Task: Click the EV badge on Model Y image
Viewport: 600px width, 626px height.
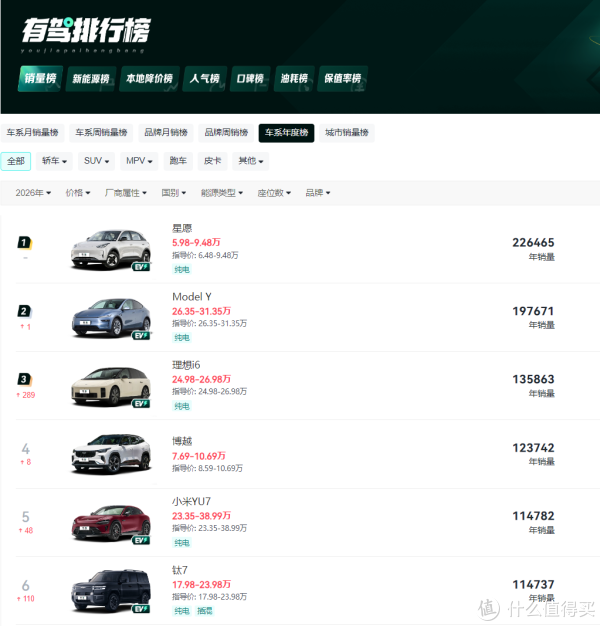Action: click(x=141, y=335)
